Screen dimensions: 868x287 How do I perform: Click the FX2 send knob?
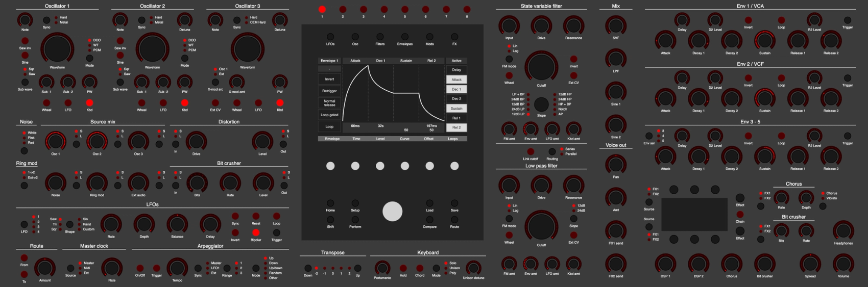click(616, 264)
